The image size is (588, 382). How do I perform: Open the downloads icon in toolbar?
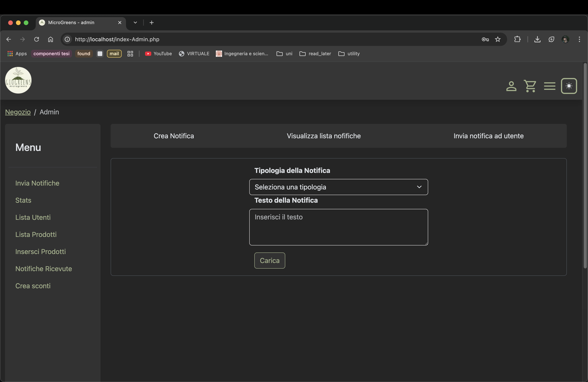(537, 39)
